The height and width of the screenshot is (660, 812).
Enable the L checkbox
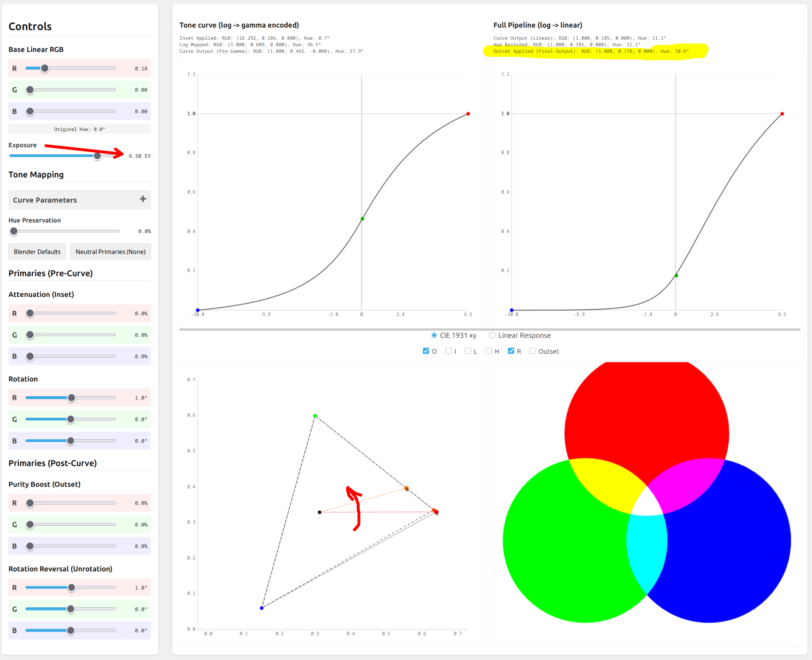point(468,351)
